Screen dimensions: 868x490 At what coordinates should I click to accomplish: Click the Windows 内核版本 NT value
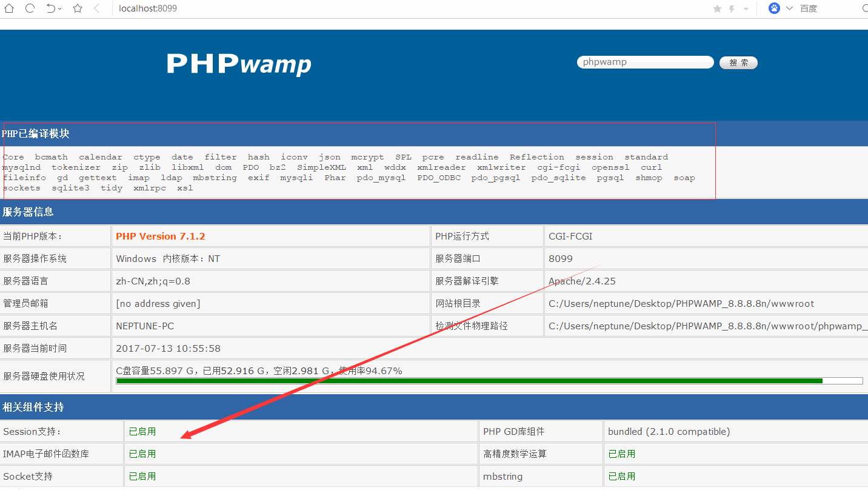click(168, 259)
